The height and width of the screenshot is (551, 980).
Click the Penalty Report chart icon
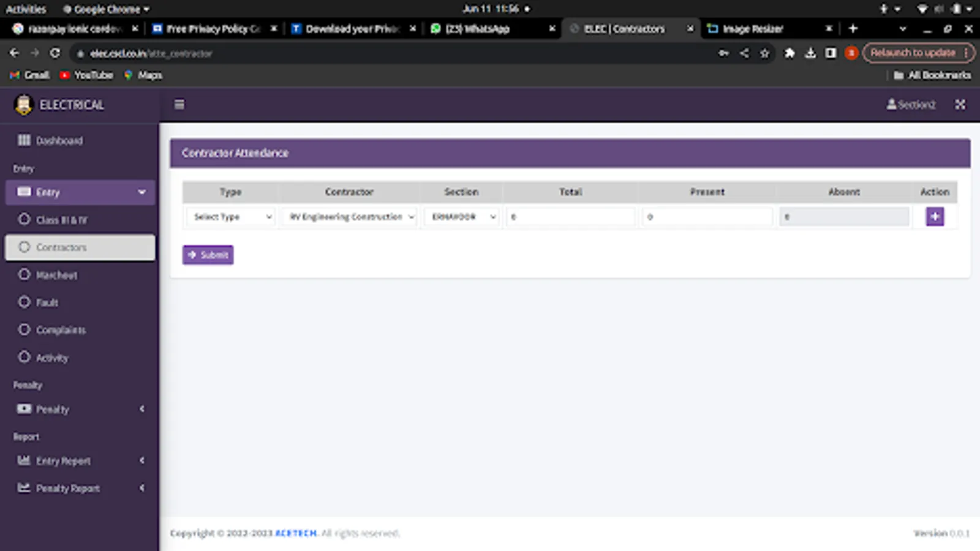pyautogui.click(x=24, y=487)
